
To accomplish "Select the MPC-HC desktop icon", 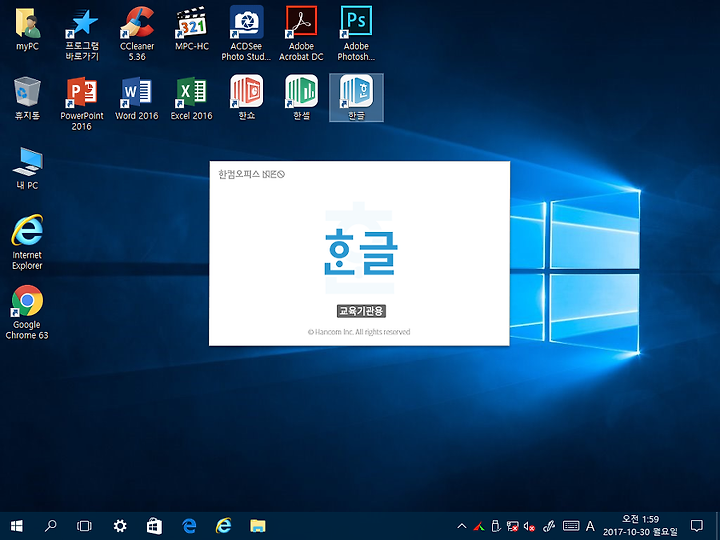I will [192, 29].
